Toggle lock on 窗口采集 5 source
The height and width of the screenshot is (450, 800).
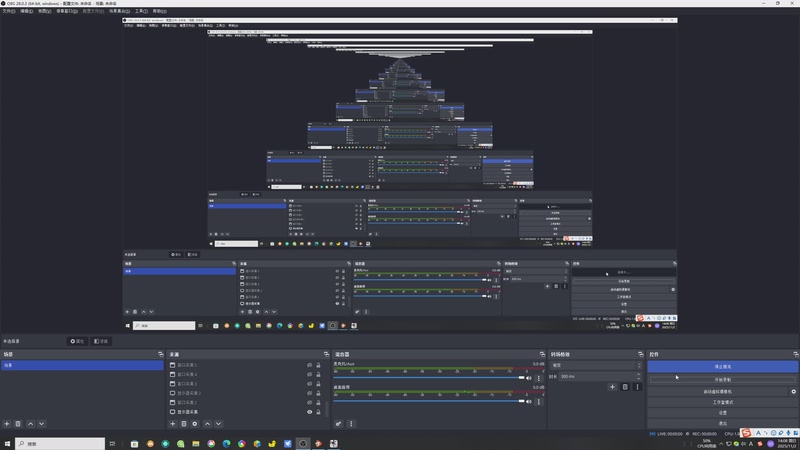pyautogui.click(x=318, y=365)
